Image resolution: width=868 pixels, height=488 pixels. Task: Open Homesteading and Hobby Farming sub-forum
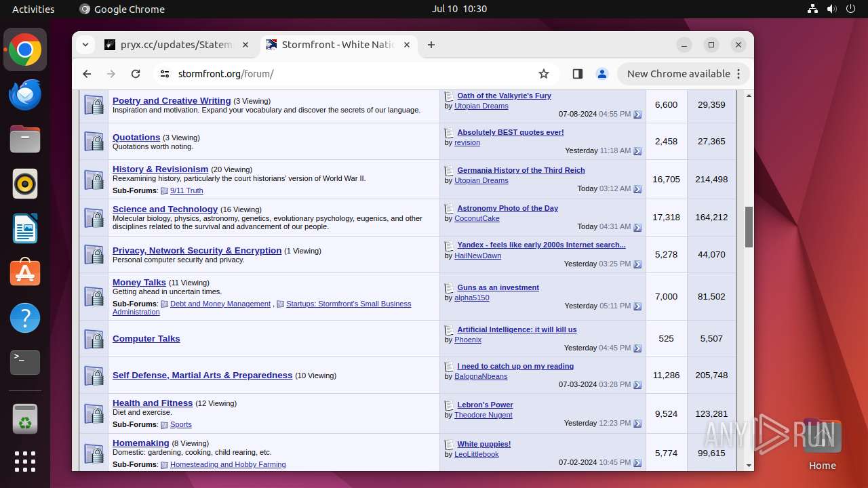tap(228, 464)
